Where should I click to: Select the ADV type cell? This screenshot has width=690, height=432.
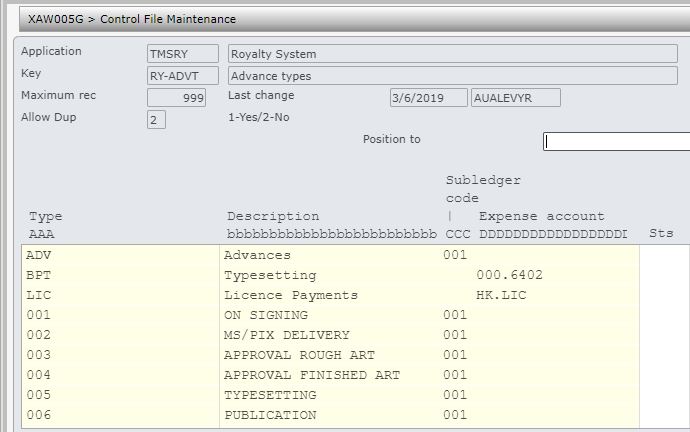coord(40,255)
